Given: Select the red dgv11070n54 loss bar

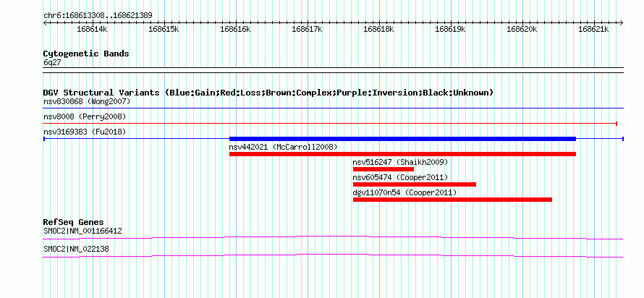Looking at the screenshot, I should pos(452,200).
